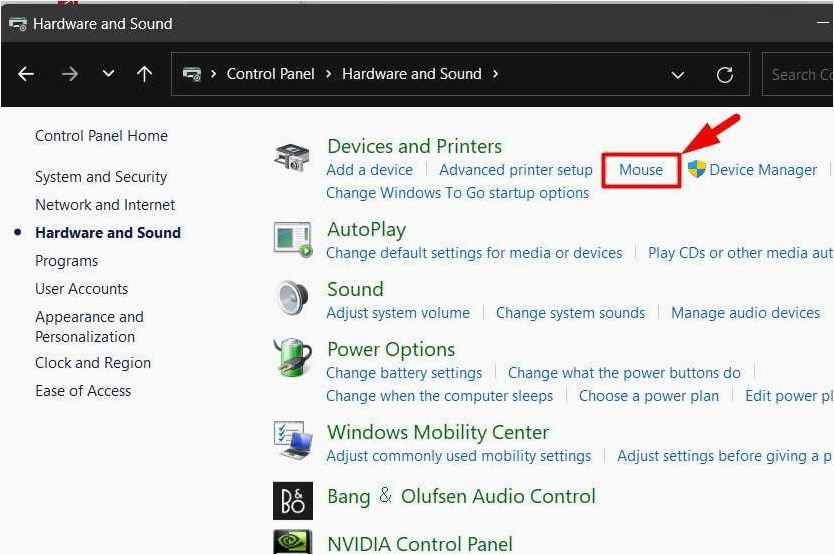Click Adjust settings before giving a presentation

[x=725, y=456]
